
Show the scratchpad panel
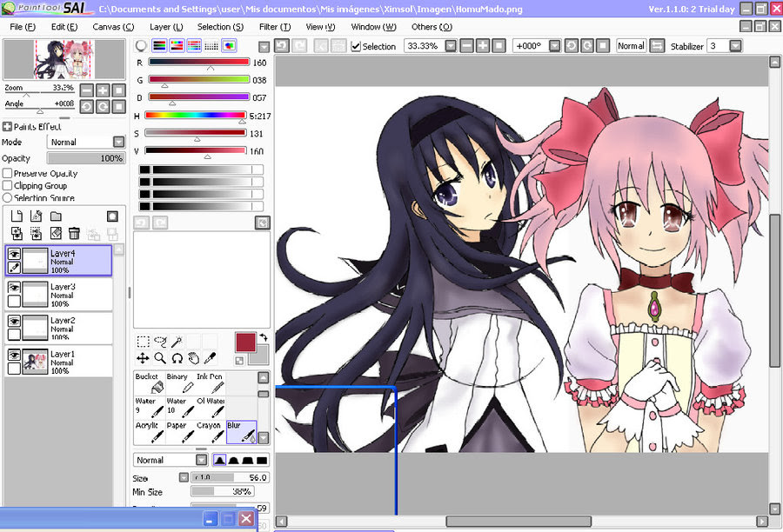pyautogui.click(x=229, y=45)
